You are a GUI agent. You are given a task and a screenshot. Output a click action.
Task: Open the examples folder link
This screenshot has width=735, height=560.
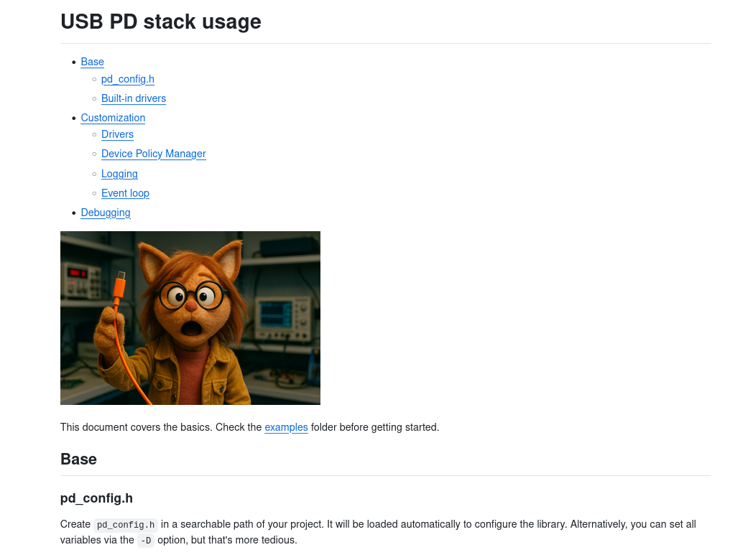(286, 427)
